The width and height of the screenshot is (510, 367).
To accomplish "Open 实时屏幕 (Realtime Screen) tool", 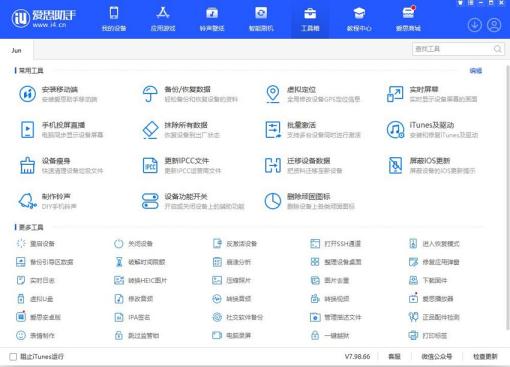I will point(432,94).
